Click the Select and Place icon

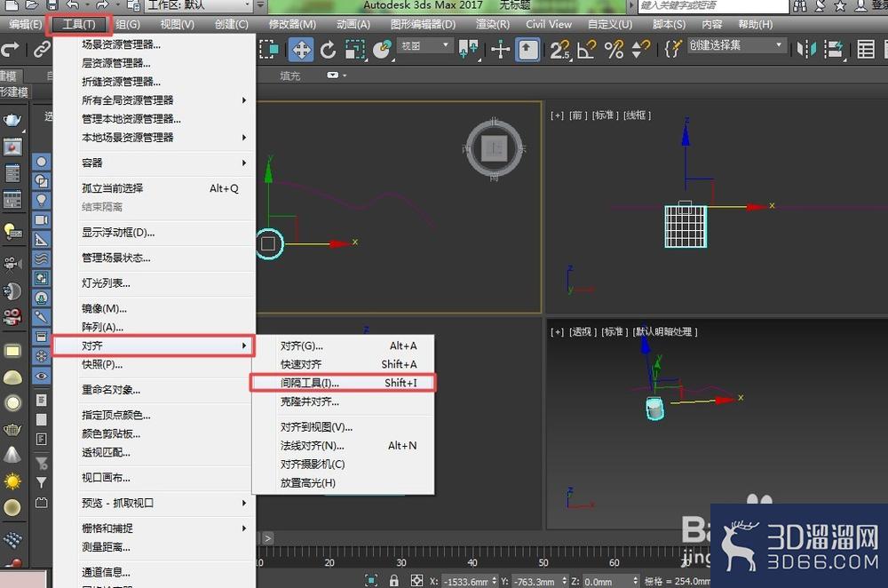pyautogui.click(x=383, y=50)
